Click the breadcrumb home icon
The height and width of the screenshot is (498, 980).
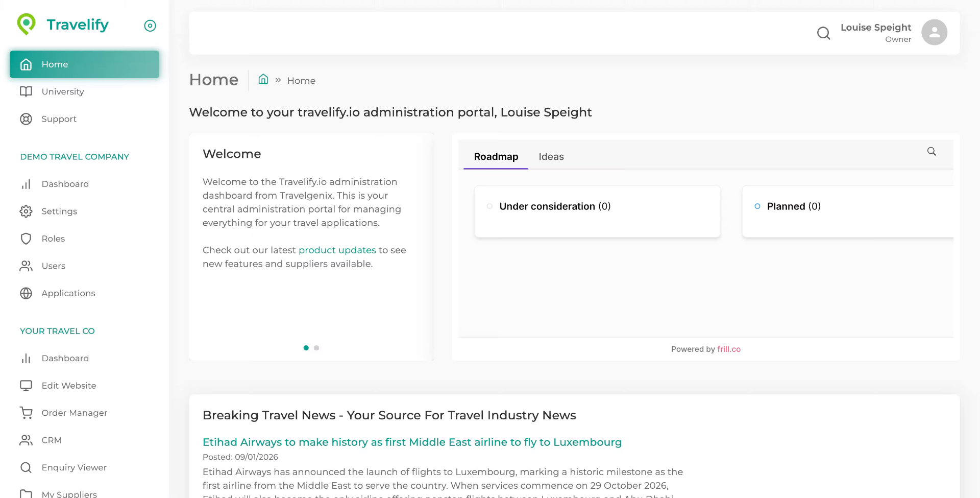point(263,79)
